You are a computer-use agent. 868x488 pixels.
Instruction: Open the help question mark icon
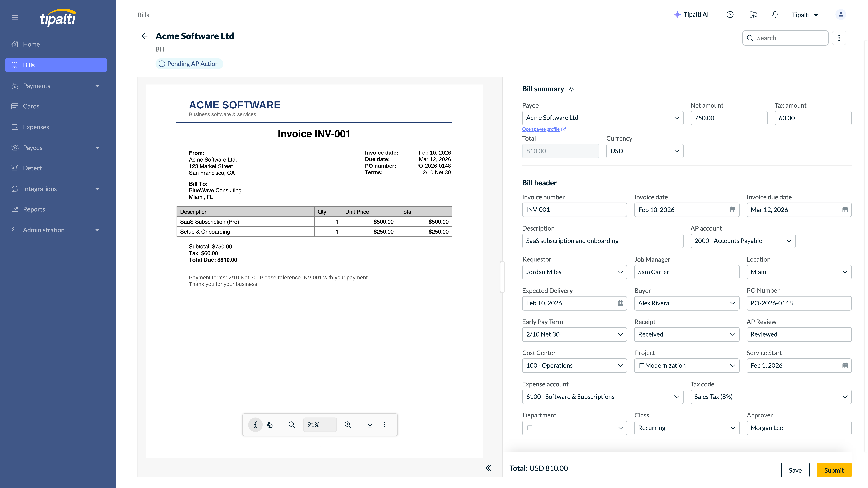(730, 14)
